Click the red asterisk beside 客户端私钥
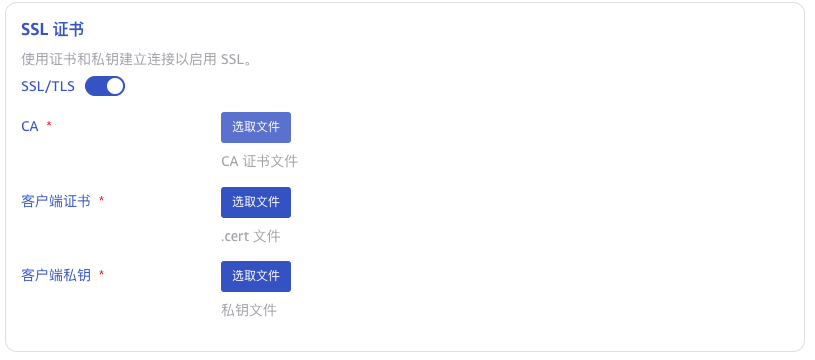 coord(101,274)
